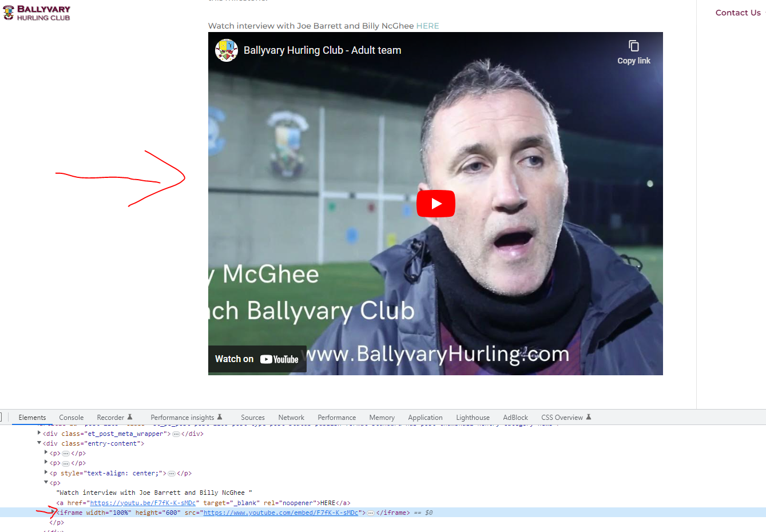Click the Ballyvary Hurling Club site name text

point(43,13)
